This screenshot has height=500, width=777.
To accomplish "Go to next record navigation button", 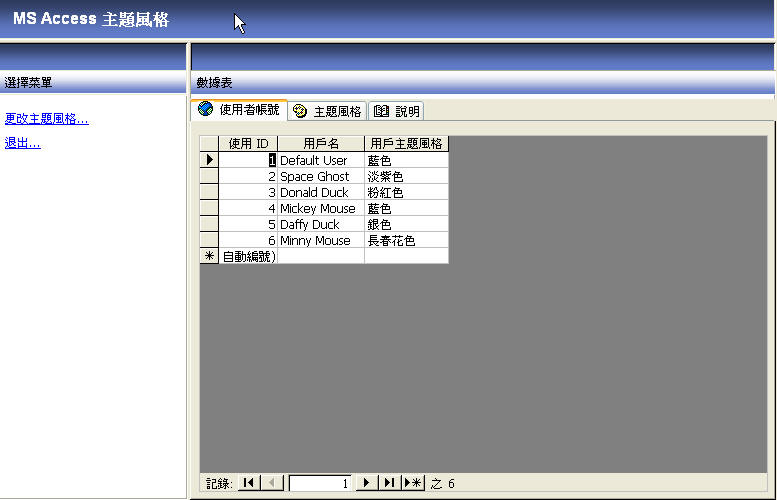I will (x=367, y=483).
